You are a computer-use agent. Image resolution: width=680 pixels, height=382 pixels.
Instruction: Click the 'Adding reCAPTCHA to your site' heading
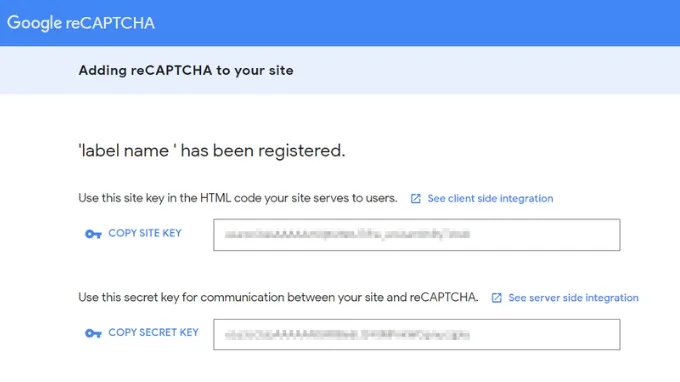[x=186, y=70]
